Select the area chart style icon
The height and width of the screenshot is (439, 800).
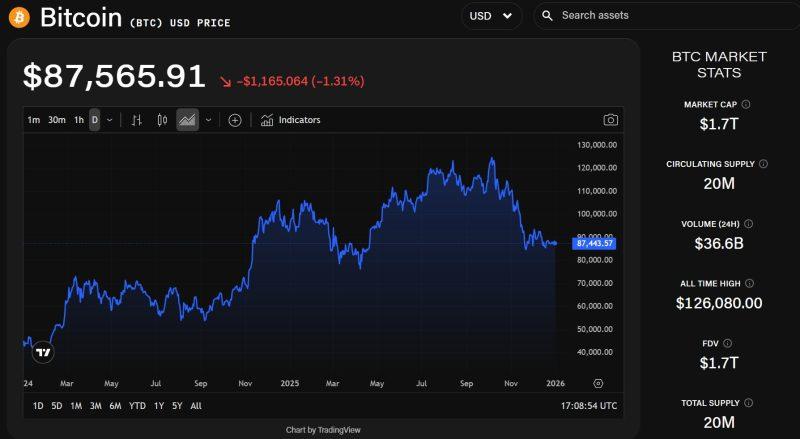(x=187, y=120)
